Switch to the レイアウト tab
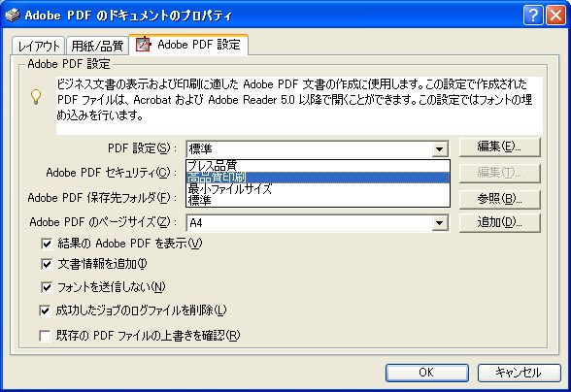The height and width of the screenshot is (392, 571). [x=39, y=46]
